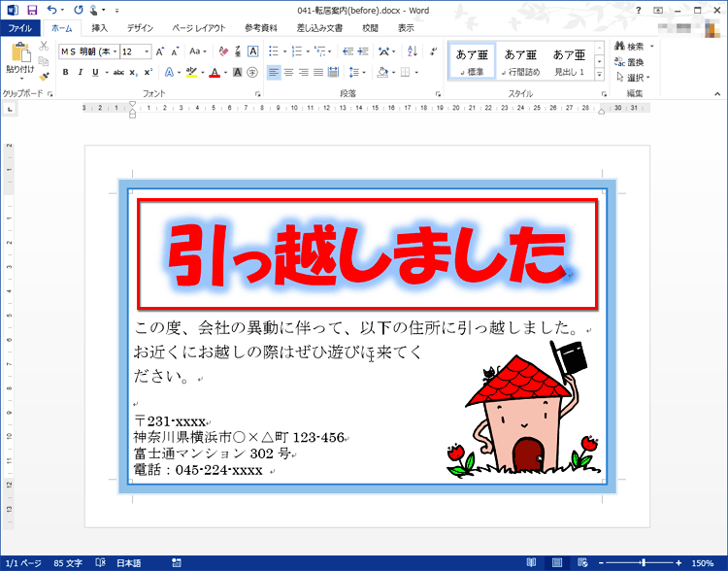
Task: Clear all formatting with the eraser A
Action: click(223, 51)
